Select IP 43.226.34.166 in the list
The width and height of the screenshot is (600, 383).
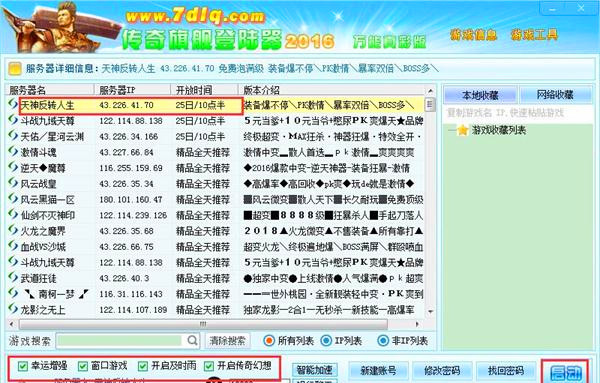click(x=129, y=136)
